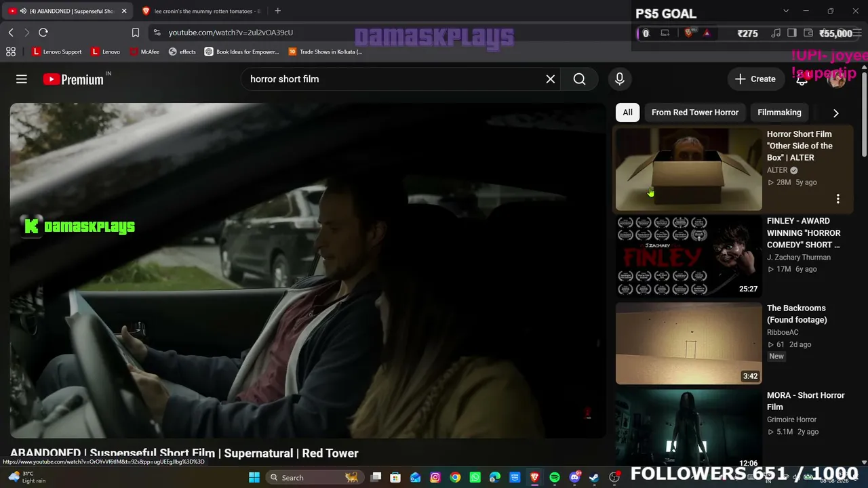Image resolution: width=868 pixels, height=488 pixels.
Task: Open the account avatar menu
Action: [x=837, y=79]
